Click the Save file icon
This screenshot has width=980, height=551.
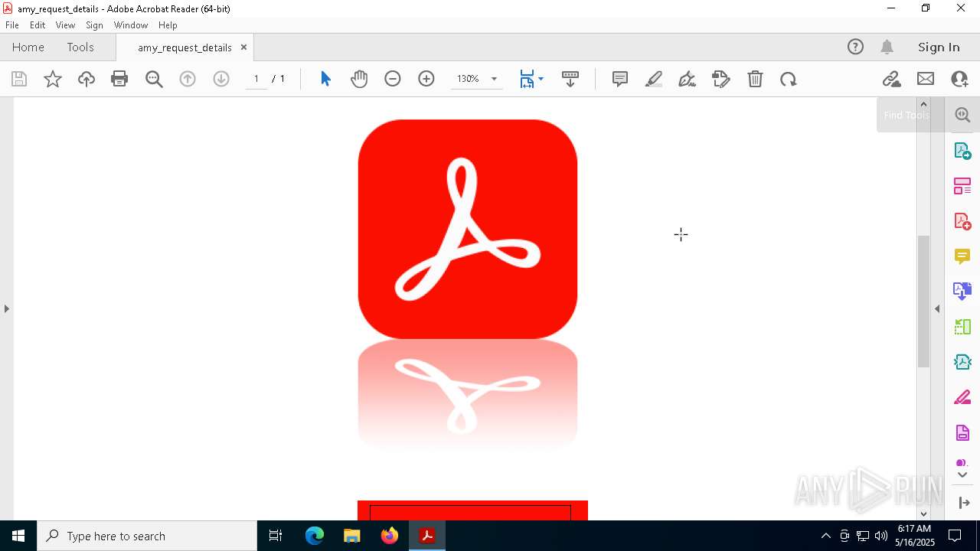pos(19,79)
